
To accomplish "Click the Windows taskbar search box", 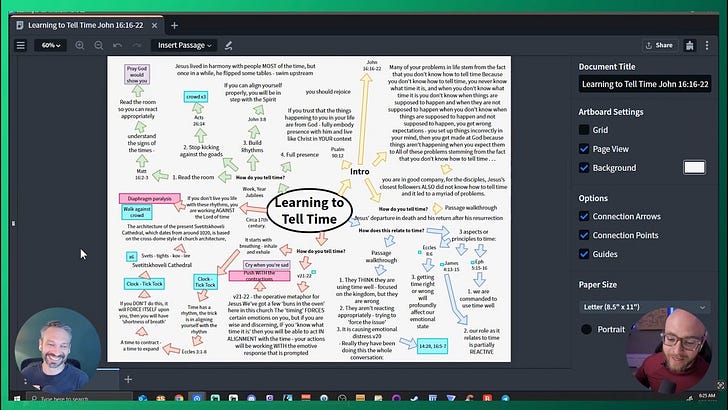I will 79,398.
